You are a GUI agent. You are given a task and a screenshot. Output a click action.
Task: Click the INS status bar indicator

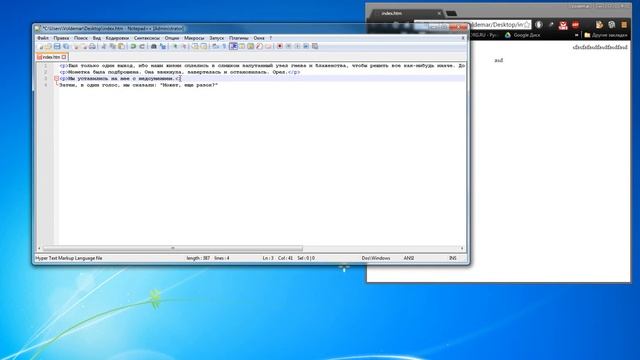coord(453,258)
